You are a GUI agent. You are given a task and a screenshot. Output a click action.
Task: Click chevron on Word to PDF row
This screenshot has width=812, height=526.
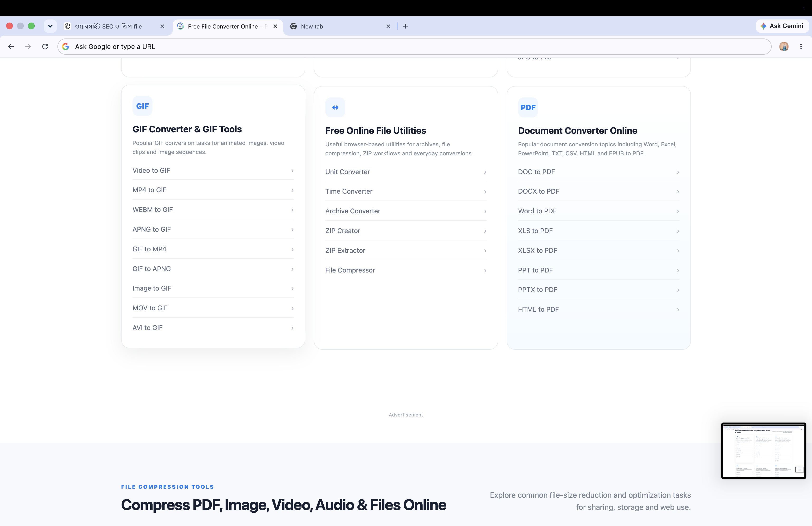pyautogui.click(x=678, y=212)
